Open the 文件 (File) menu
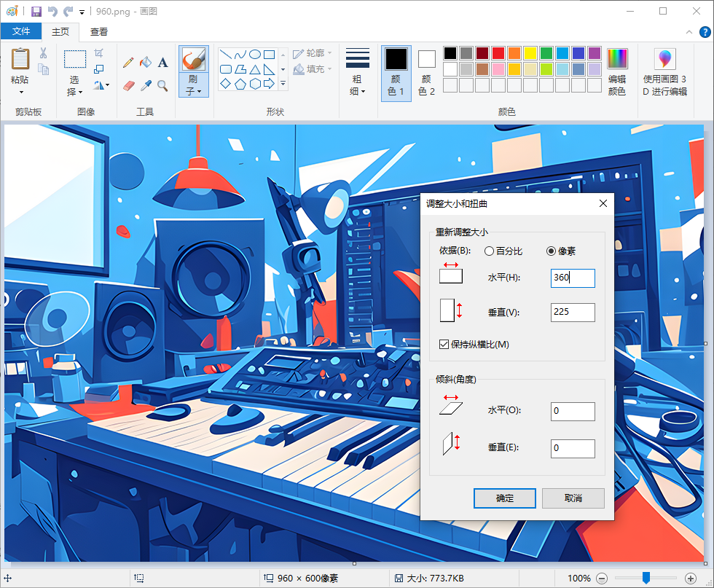 tap(21, 31)
